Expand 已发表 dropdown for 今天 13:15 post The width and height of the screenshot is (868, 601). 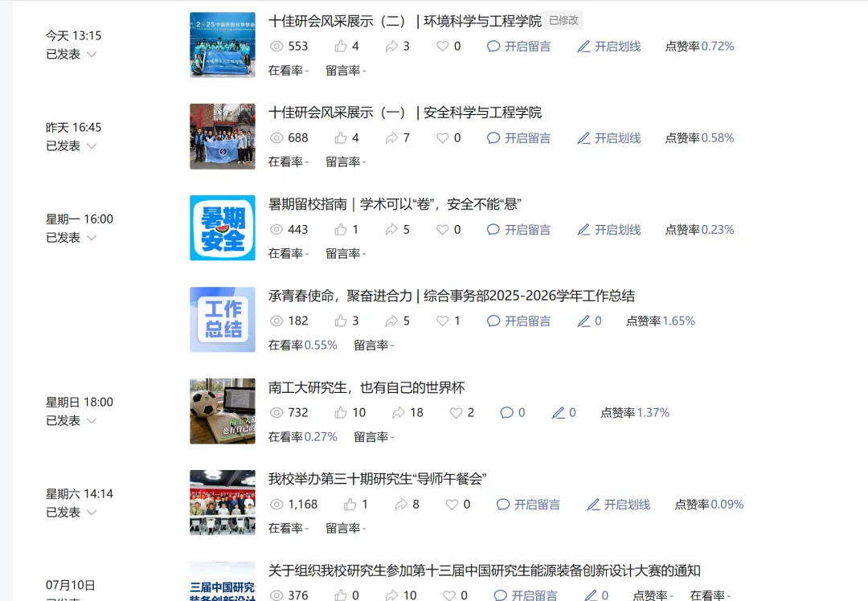92,54
